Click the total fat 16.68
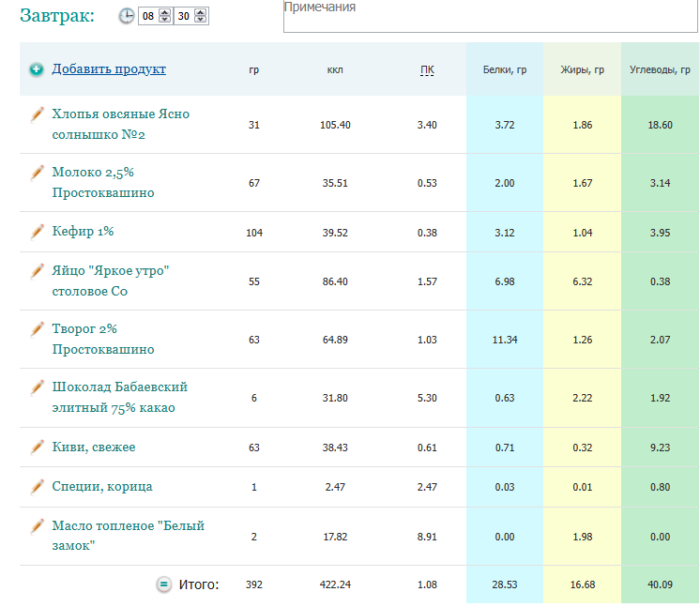 [583, 584]
